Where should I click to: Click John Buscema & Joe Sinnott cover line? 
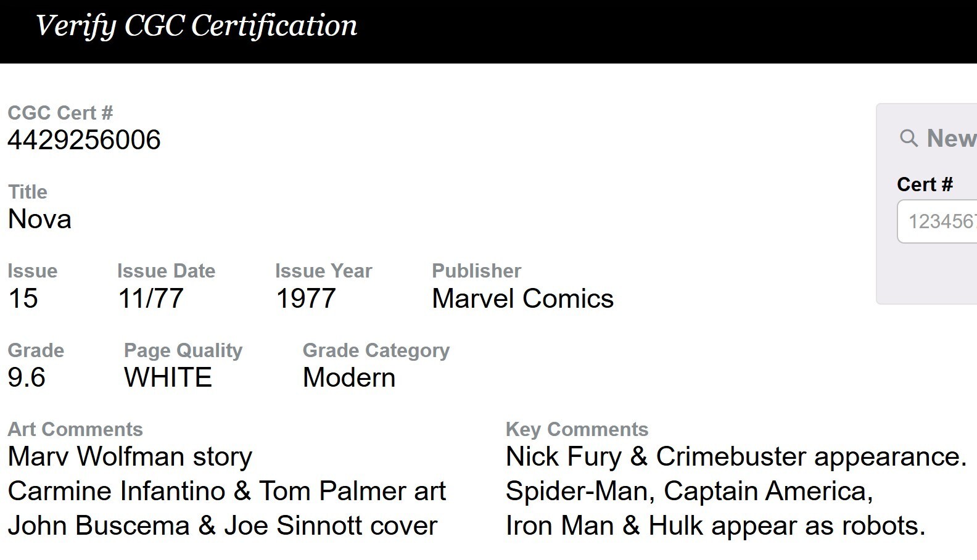pos(223,526)
